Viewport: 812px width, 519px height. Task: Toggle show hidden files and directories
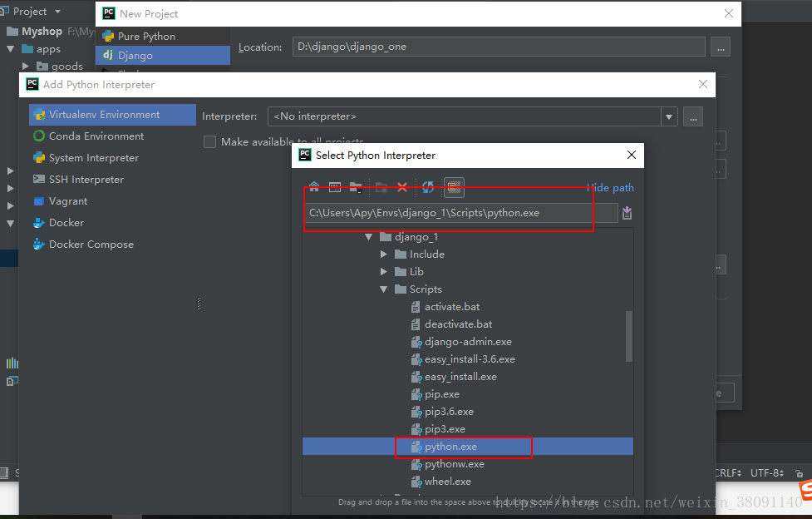[x=454, y=187]
